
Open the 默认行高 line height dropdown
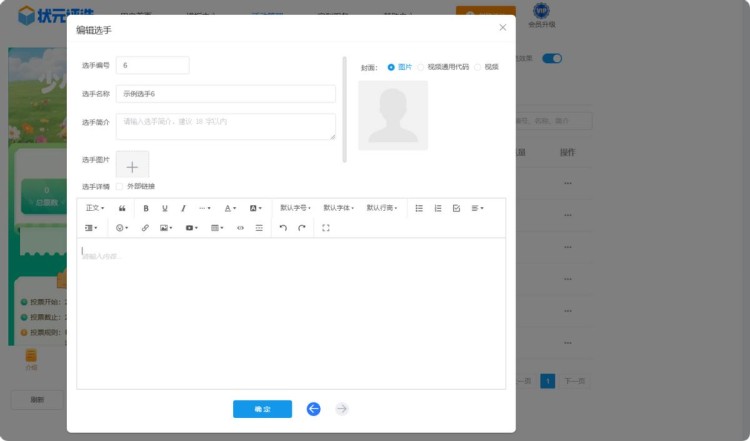tap(381, 208)
